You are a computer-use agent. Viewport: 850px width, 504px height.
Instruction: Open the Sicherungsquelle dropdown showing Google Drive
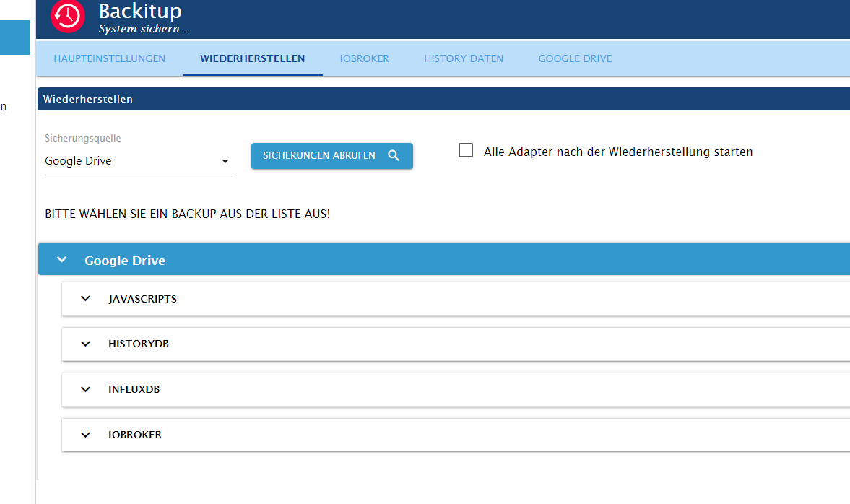tap(139, 161)
